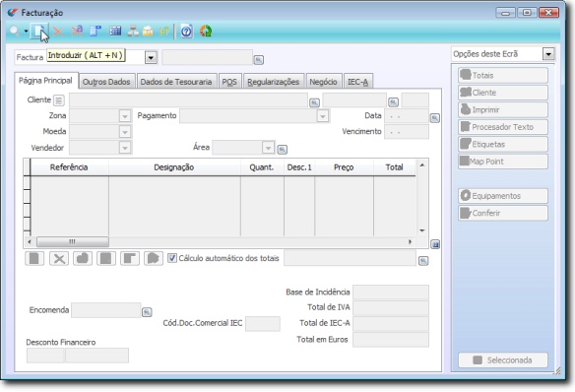
Task: Click the grid's scroll right arrow
Action: pyautogui.click(x=410, y=241)
